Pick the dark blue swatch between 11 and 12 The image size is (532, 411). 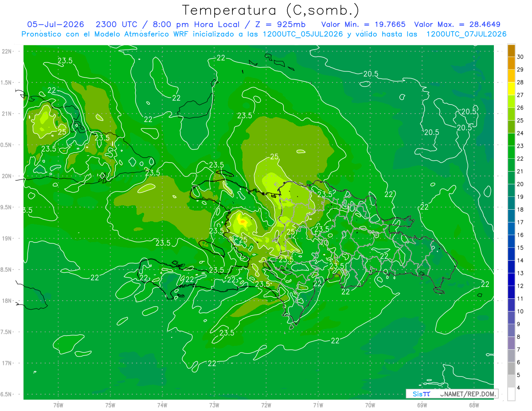coord(511,292)
